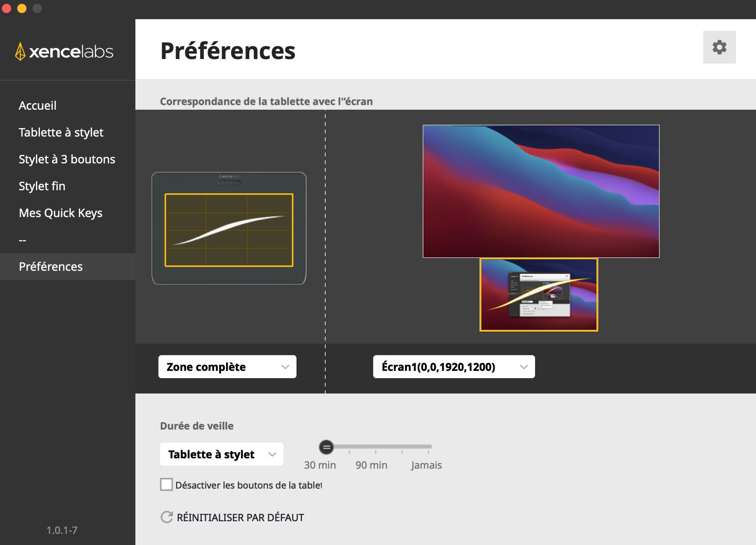
Task: Click the red macOS close button
Action: pyautogui.click(x=7, y=8)
